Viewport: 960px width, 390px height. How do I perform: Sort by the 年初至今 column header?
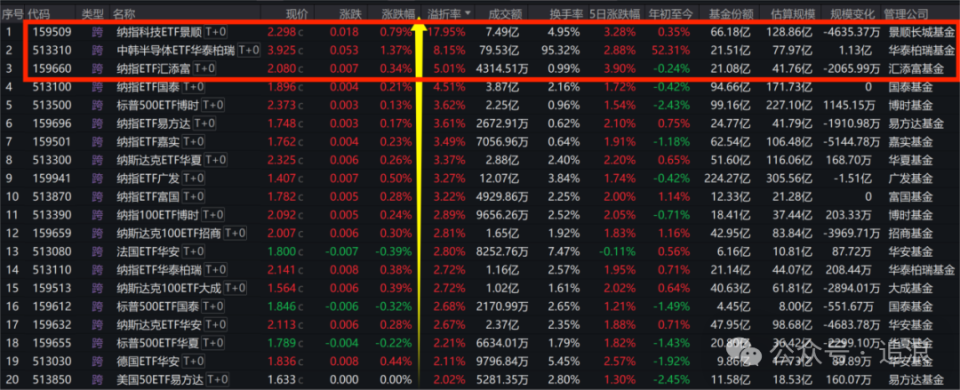670,13
